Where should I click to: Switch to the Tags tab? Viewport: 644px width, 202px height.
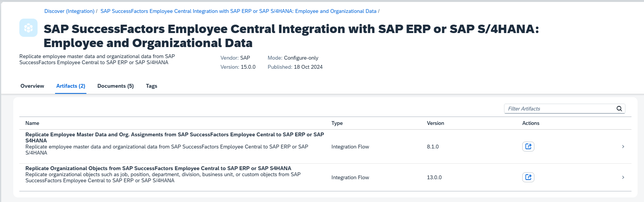point(151,86)
